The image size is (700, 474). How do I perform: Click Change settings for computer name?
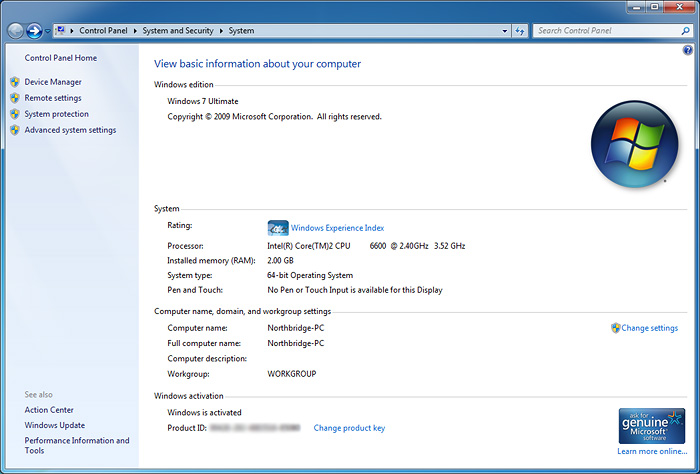[650, 328]
